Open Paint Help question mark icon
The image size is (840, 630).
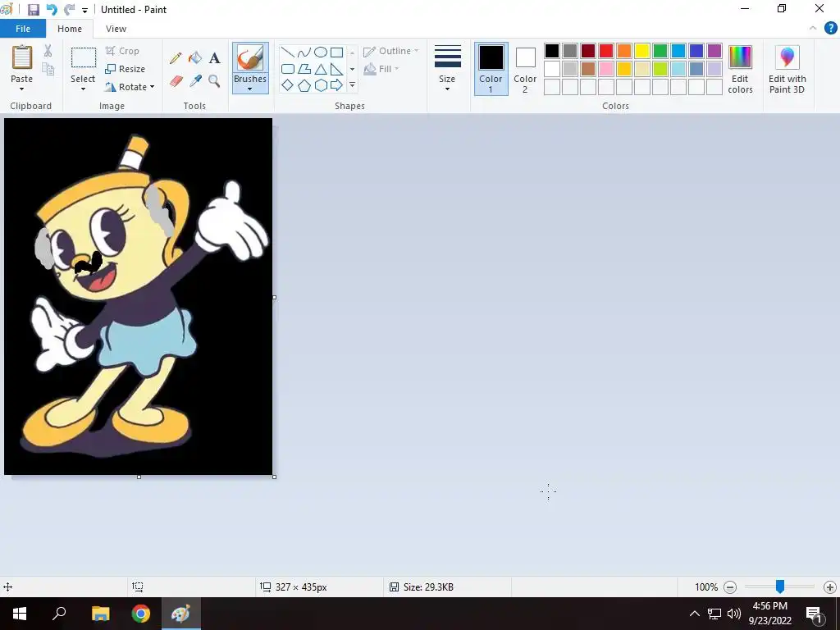click(x=830, y=28)
